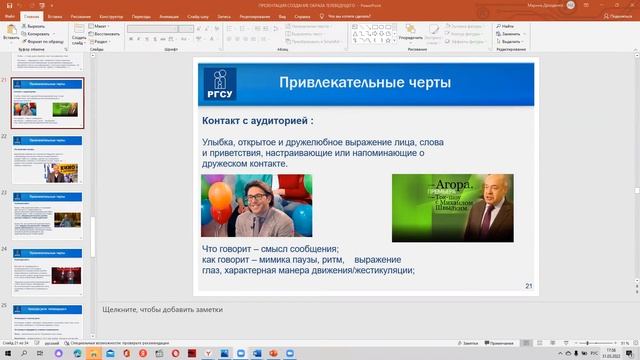Image resolution: width=640 pixels, height=360 pixels.
Task: Open the Insert (Вставка) tab
Action: [x=55, y=17]
